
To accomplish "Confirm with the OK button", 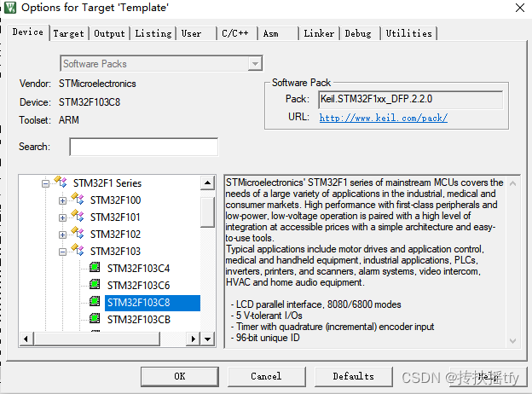I will point(180,376).
